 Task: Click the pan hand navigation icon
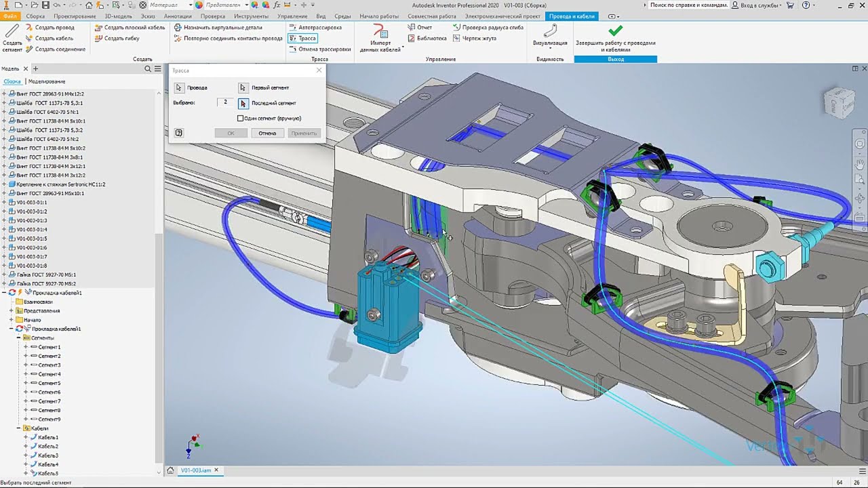tap(860, 164)
